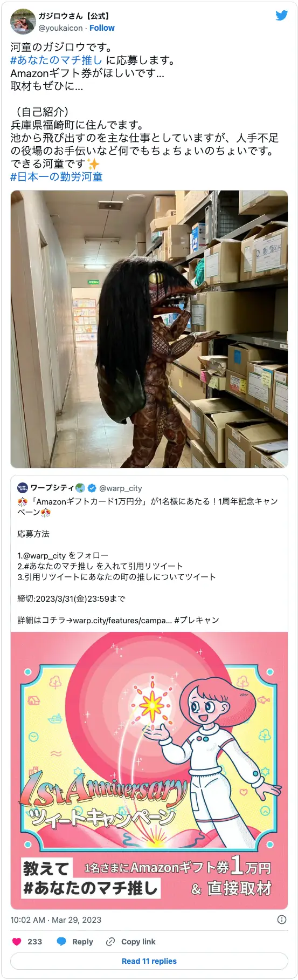Open the tweet info circle icon
This screenshot has width=298, height=980.
(x=281, y=920)
